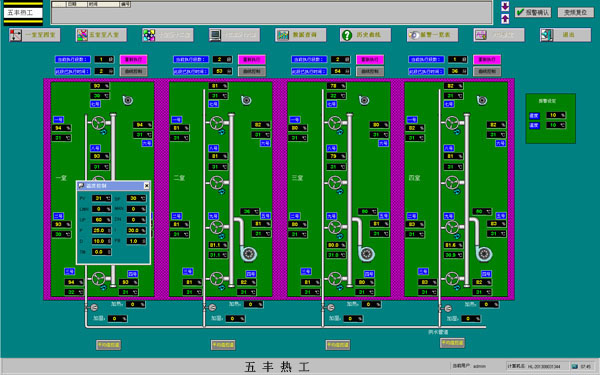Open the 五室至八室 room view button
The width and height of the screenshot is (600, 375).
101,35
